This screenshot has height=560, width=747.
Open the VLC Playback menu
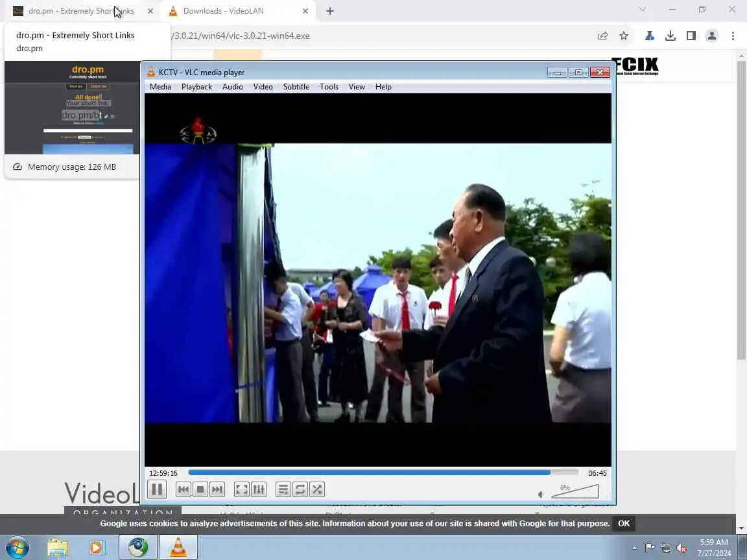(196, 87)
